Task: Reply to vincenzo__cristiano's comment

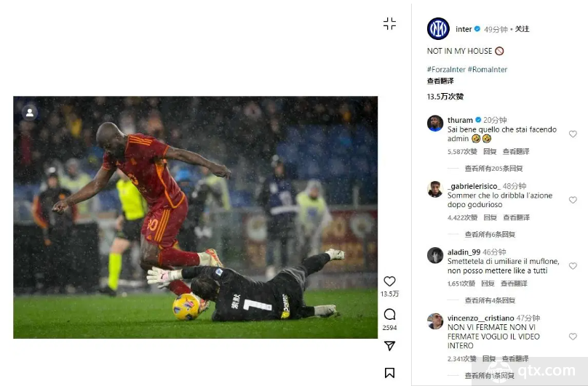Action: (x=489, y=358)
